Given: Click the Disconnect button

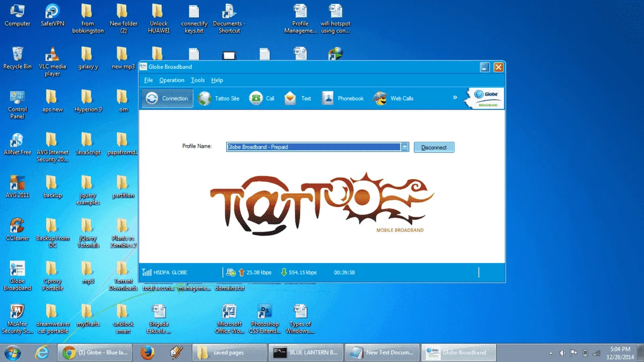Looking at the screenshot, I should coord(434,147).
